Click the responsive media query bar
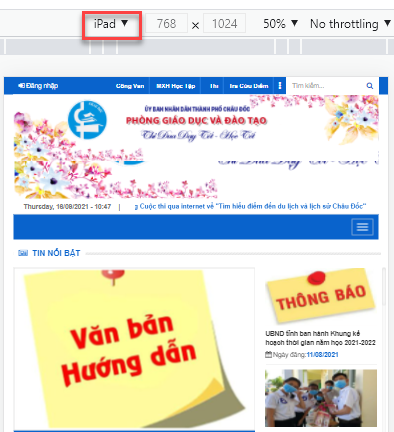This screenshot has height=432, width=394. 197,47
